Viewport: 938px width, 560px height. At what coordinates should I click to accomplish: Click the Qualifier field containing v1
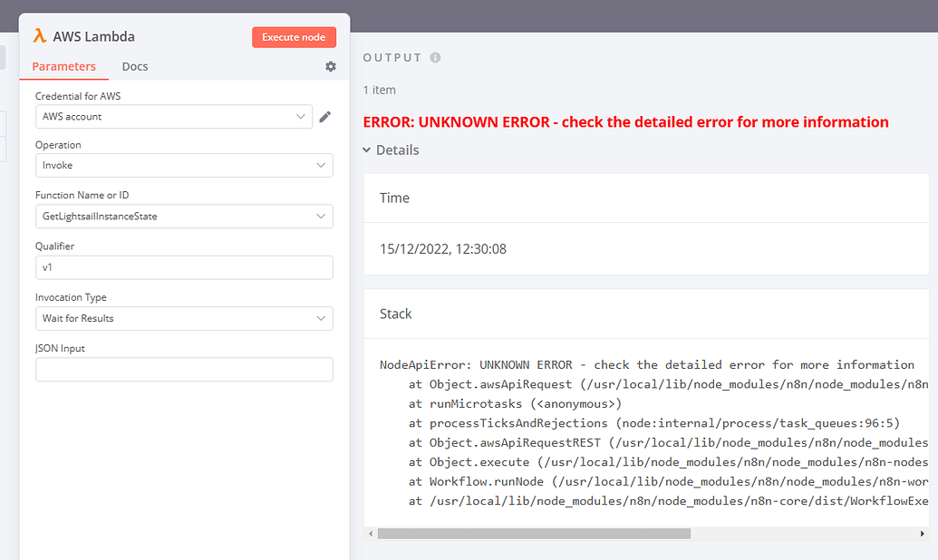point(184,267)
